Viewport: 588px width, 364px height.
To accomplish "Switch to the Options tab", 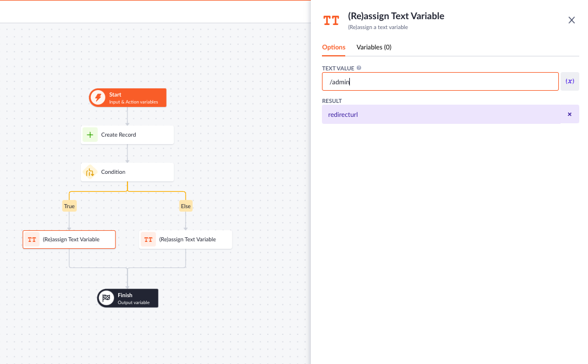I will 334,47.
